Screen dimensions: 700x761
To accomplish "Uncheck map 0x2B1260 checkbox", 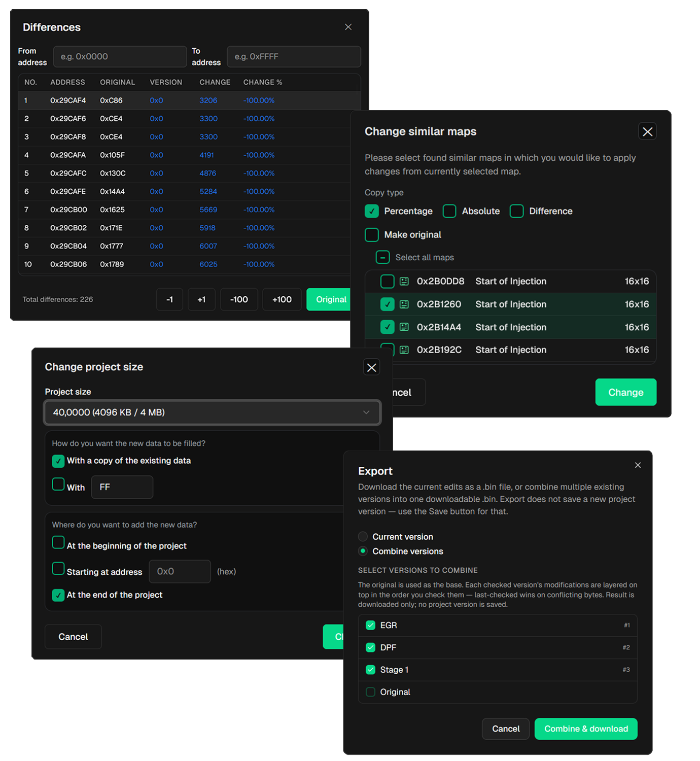I will pos(388,304).
